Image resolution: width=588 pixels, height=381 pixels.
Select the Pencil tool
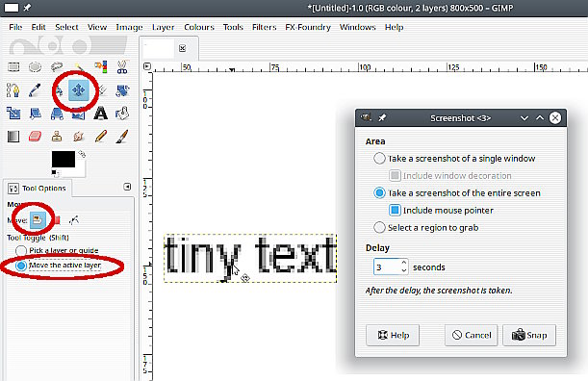[x=100, y=136]
